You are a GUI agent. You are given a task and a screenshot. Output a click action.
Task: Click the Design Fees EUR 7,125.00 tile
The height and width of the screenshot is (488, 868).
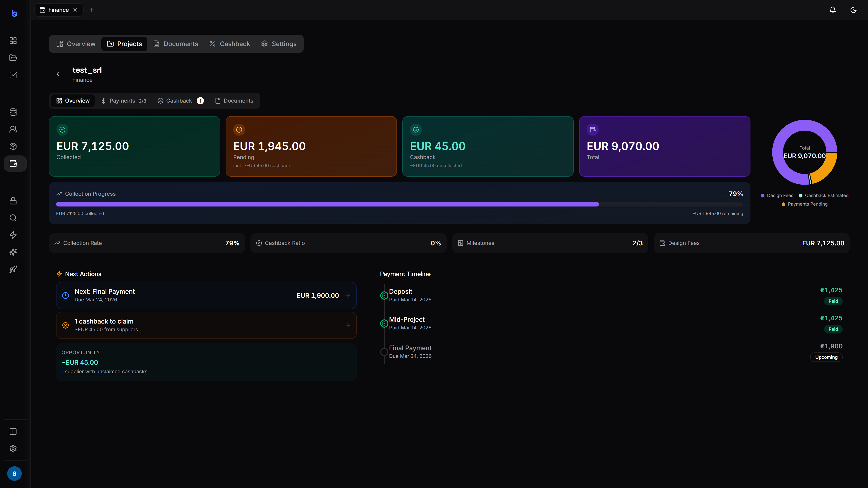pos(752,243)
